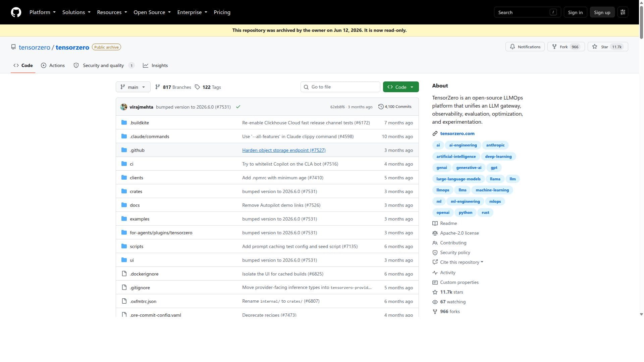Open the Pricing page
This screenshot has height=362, width=644.
click(x=222, y=12)
